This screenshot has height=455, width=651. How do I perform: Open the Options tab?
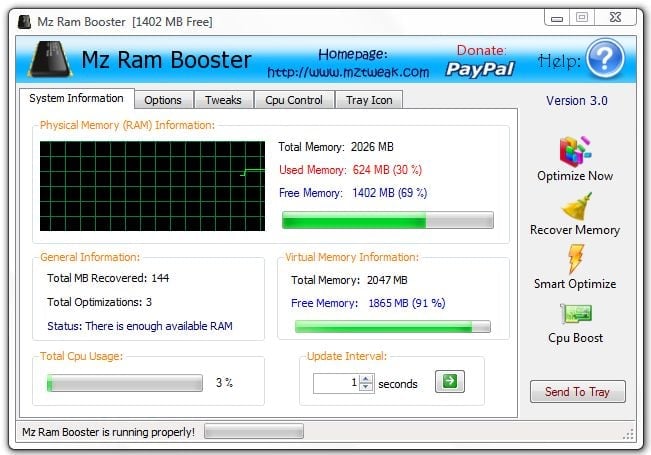163,100
